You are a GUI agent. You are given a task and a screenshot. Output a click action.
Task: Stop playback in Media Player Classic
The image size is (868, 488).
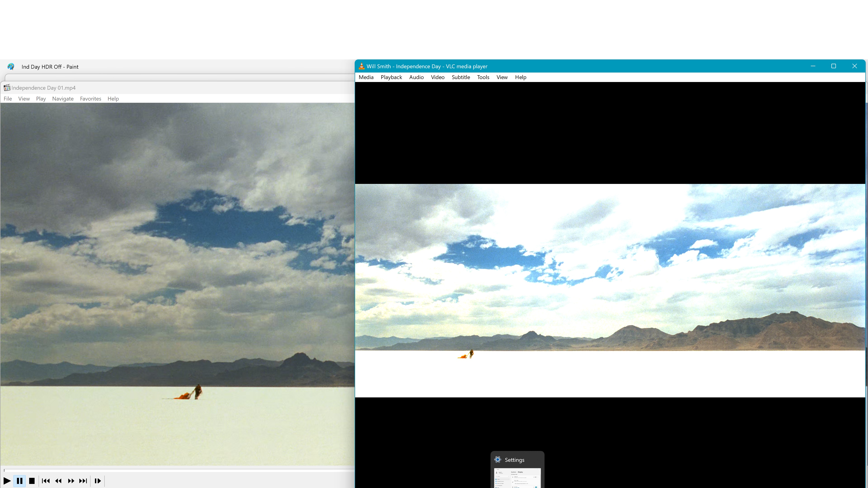coord(32,481)
